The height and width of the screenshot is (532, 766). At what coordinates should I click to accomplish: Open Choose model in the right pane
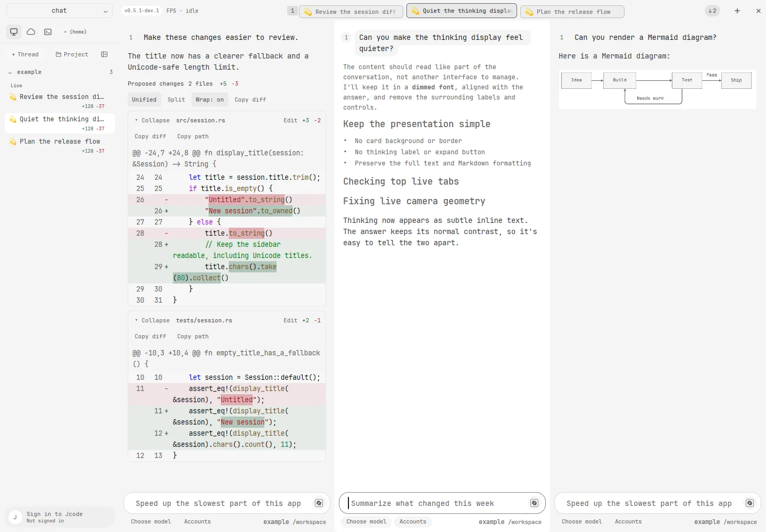582,522
